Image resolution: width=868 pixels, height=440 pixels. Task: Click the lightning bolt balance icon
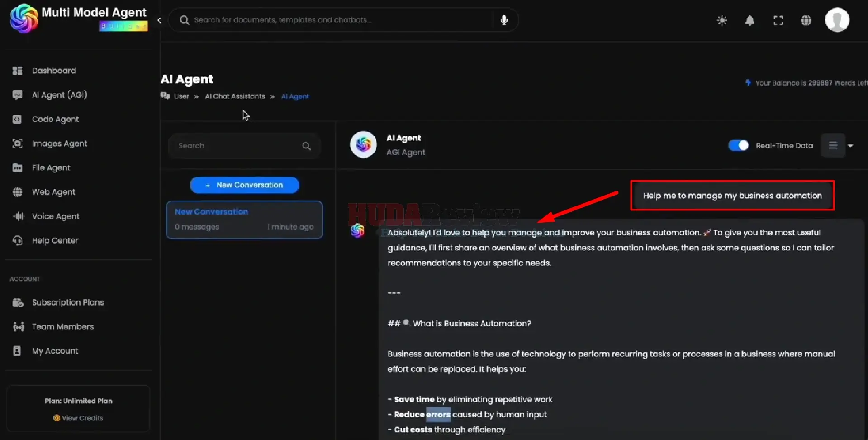(748, 82)
